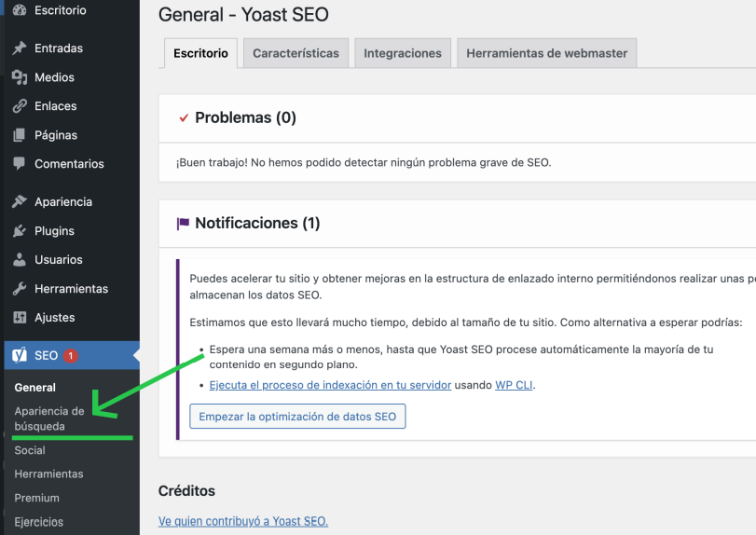Click the Apariencia paintbrush icon
The height and width of the screenshot is (535, 756).
pyautogui.click(x=20, y=201)
